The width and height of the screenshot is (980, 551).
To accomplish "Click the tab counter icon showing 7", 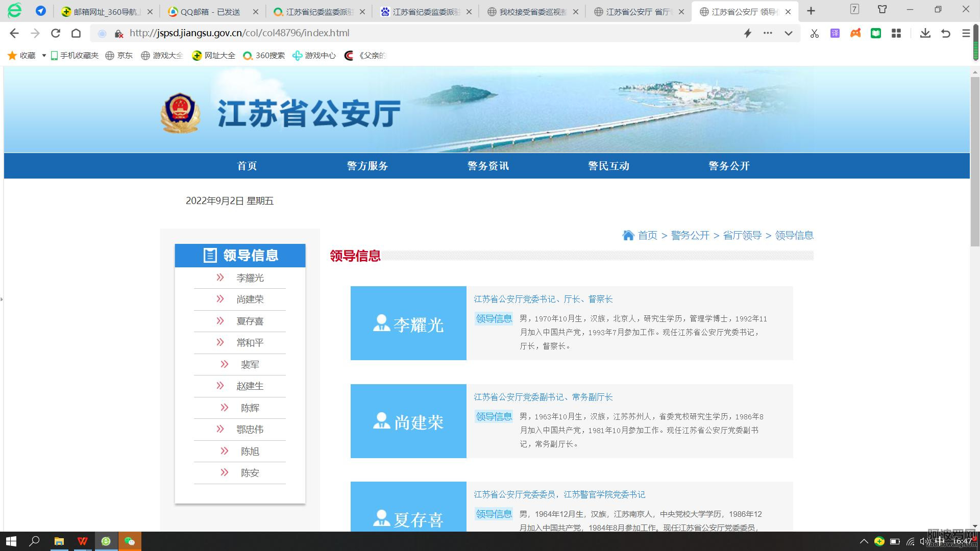I will (854, 9).
